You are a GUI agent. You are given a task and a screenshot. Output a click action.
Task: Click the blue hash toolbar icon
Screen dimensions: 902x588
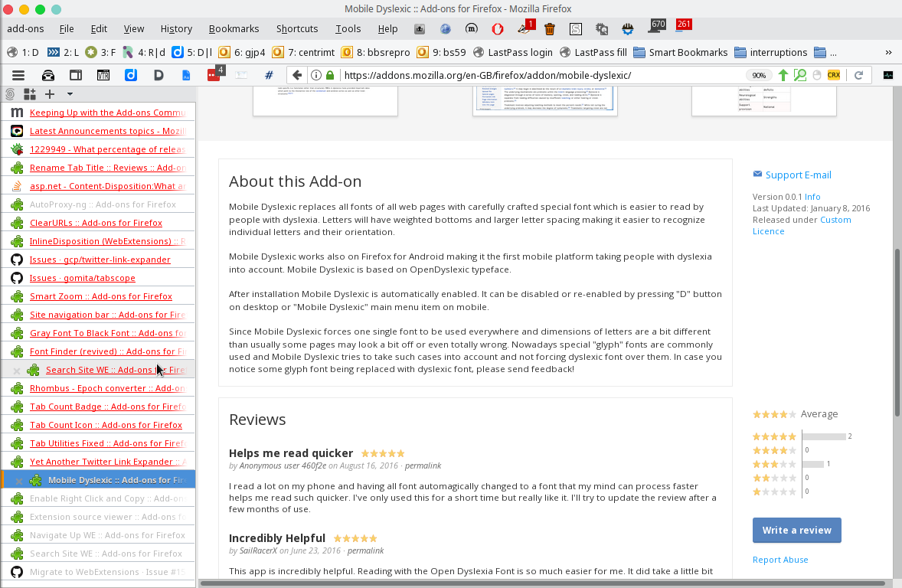click(x=269, y=75)
